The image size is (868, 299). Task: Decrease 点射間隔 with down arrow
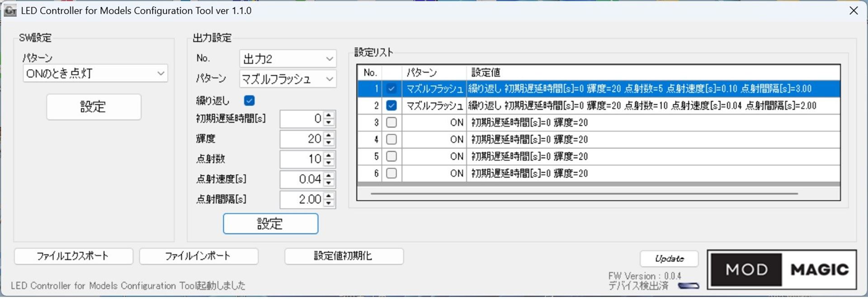(x=329, y=203)
